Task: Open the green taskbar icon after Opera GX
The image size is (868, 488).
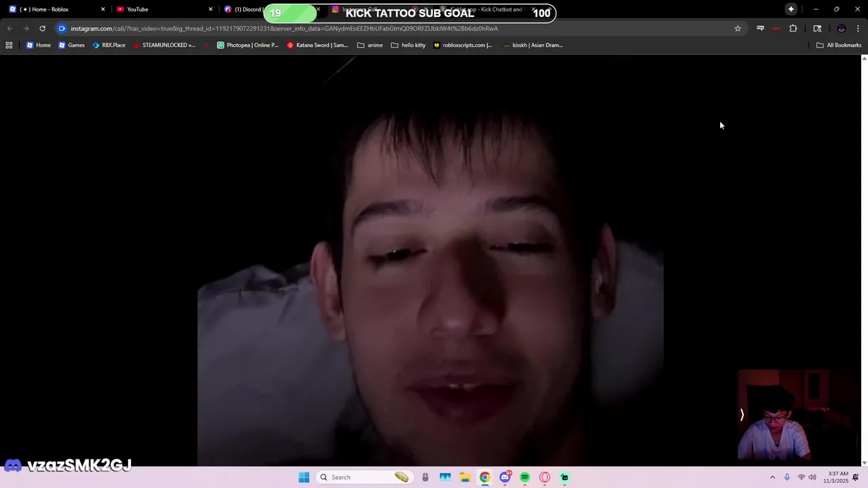Action: [x=565, y=477]
